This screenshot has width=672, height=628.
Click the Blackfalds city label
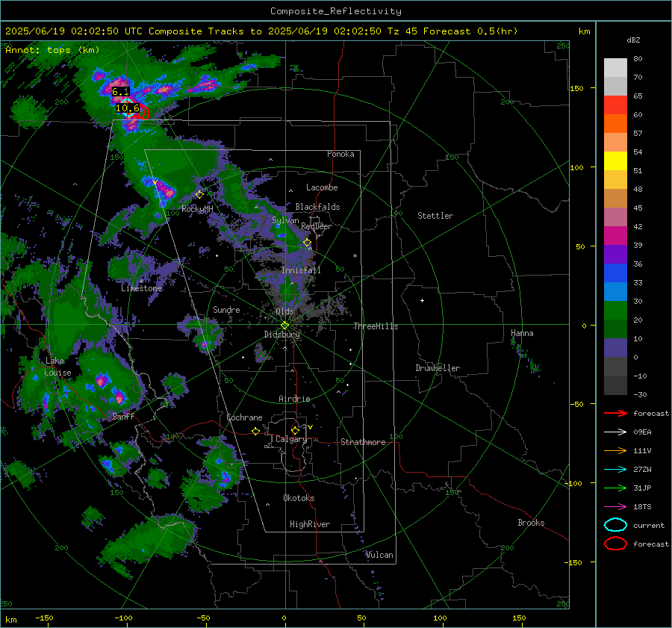[317, 207]
